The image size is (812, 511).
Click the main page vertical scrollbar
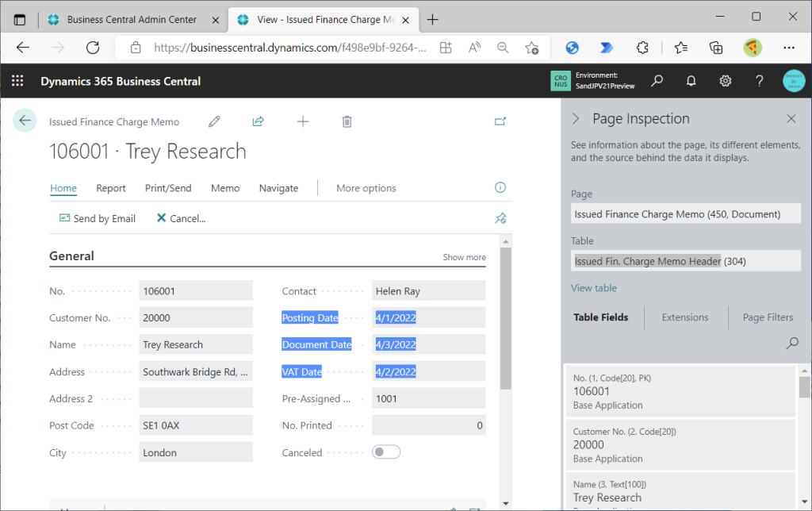[505, 319]
